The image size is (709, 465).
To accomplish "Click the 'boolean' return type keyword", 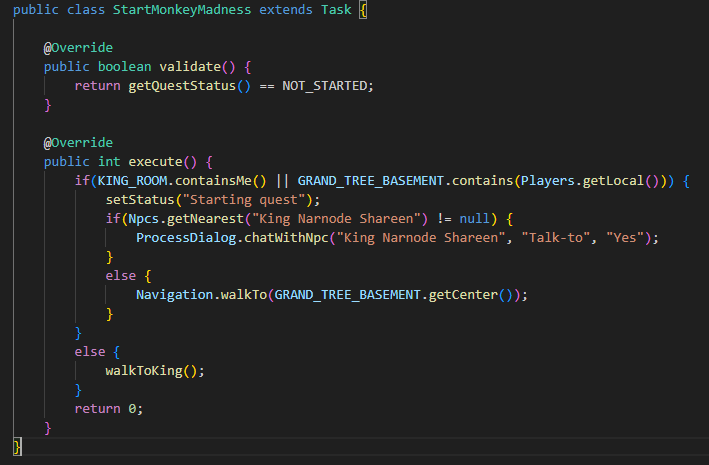I will click(x=124, y=66).
